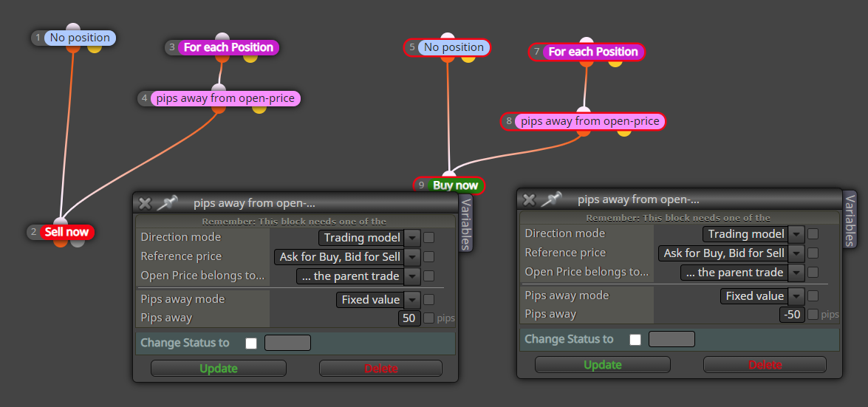Open Variables tab on the 50-pips panel
868x407 pixels.
pyautogui.click(x=465, y=224)
